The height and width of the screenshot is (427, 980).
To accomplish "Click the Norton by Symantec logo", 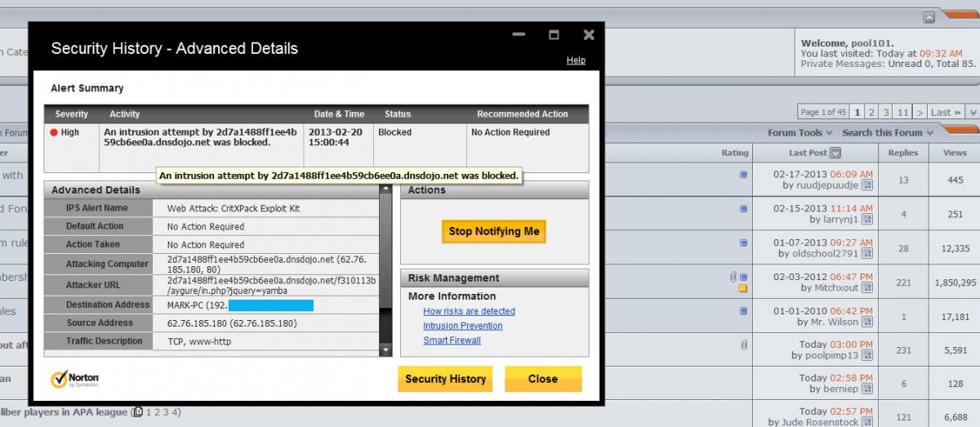I will [x=75, y=380].
